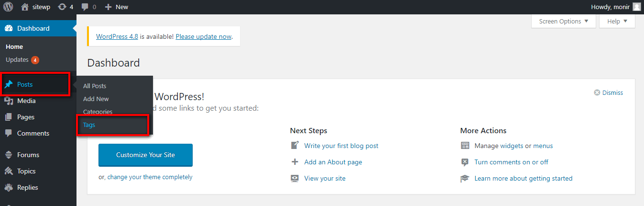The width and height of the screenshot is (644, 206).
Task: Click the WordPress logo in admin bar
Action: pyautogui.click(x=8, y=7)
